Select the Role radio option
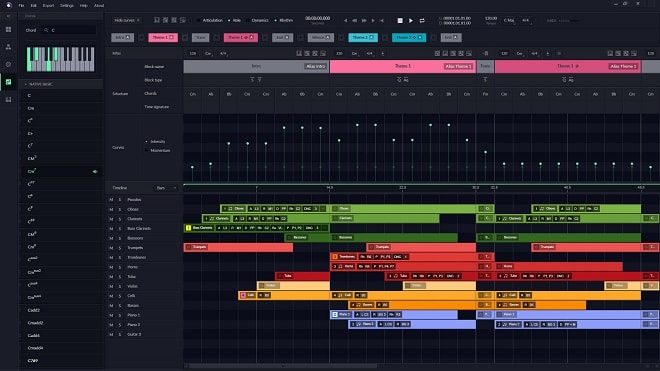The width and height of the screenshot is (660, 371). coord(234,20)
